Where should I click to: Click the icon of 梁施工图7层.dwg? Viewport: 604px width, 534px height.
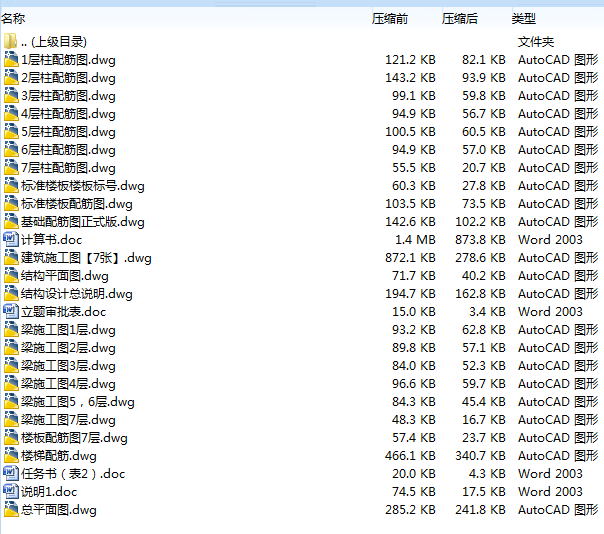[x=11, y=420]
